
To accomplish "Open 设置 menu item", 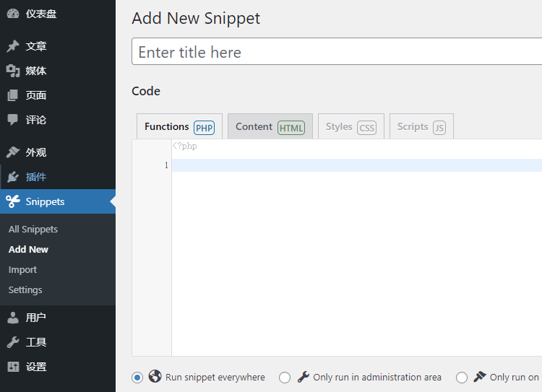I will click(x=58, y=367).
